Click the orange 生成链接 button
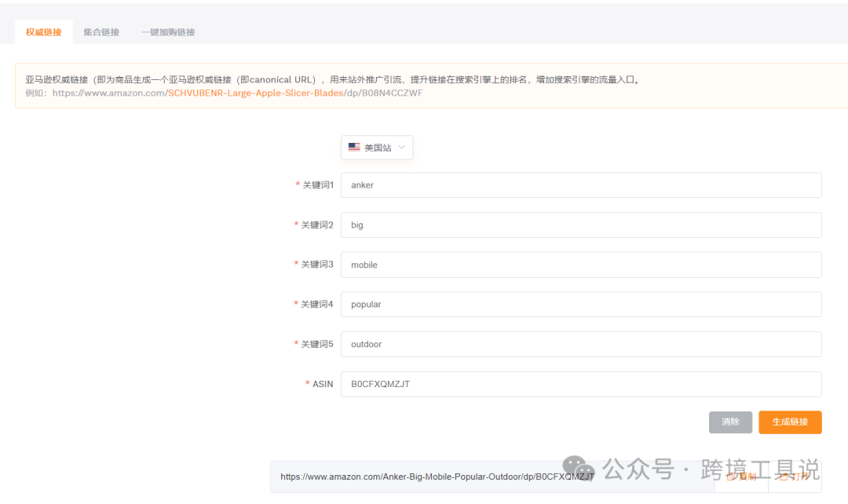 [790, 422]
